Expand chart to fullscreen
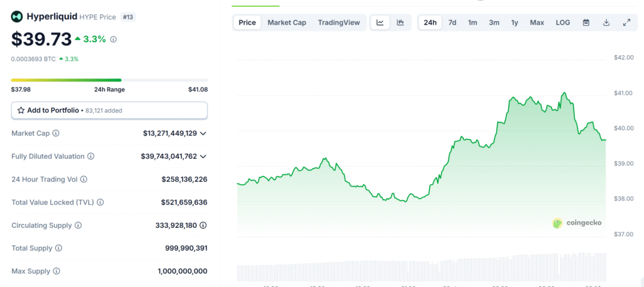This screenshot has height=287, width=644. (x=626, y=23)
